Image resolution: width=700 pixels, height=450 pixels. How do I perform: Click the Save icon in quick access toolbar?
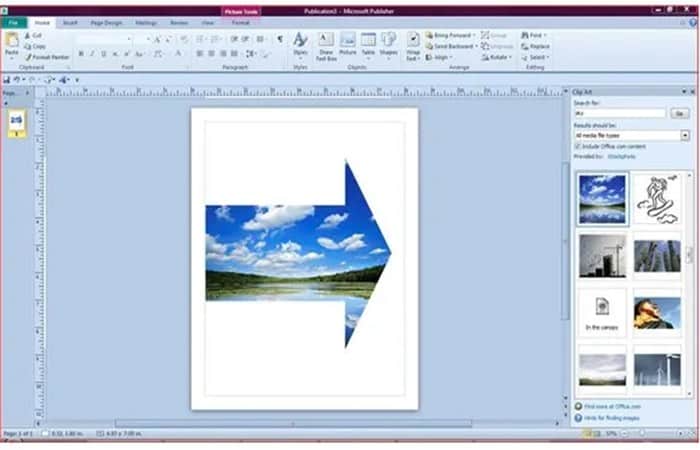(x=7, y=80)
